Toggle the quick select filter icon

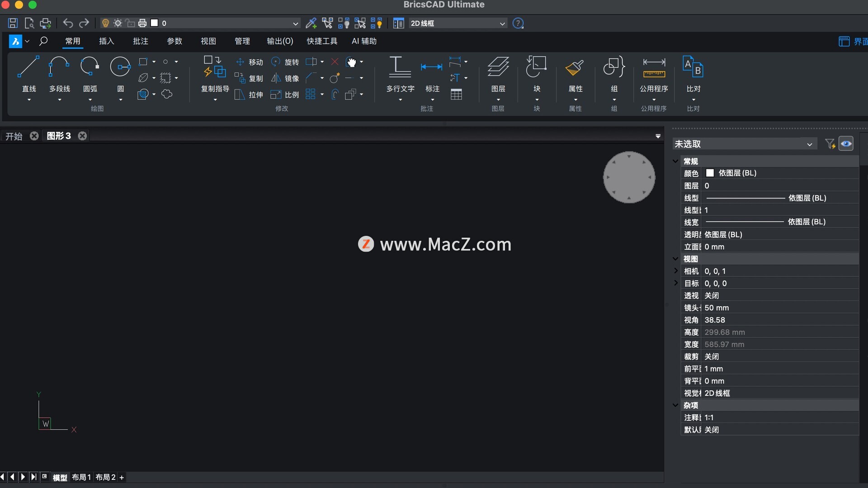coord(830,144)
